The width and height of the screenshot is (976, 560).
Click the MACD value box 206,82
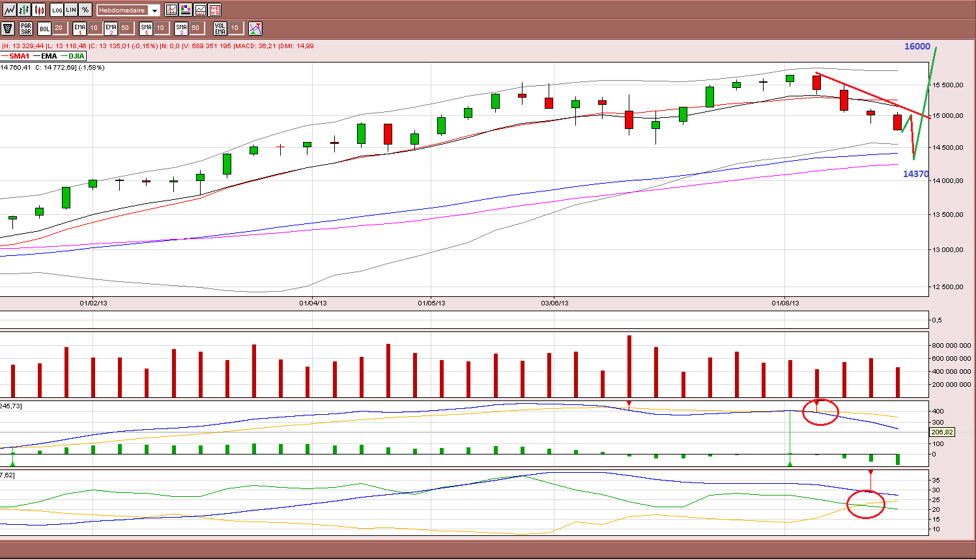942,432
